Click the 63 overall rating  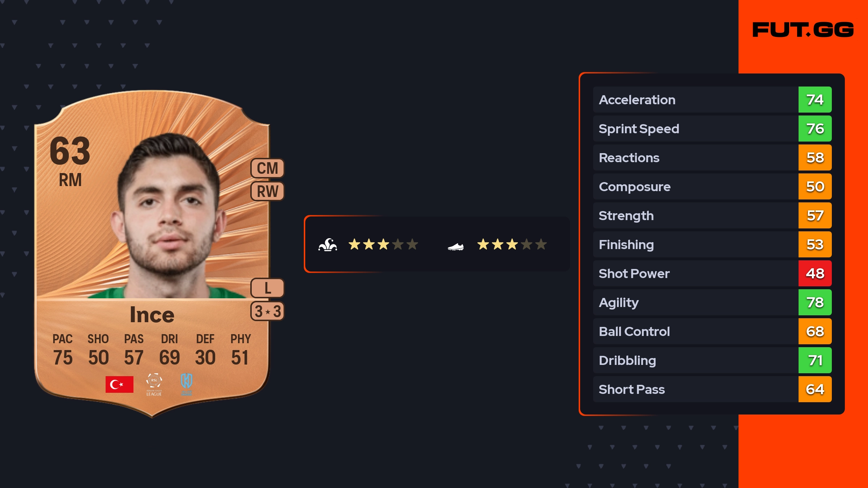pos(70,151)
